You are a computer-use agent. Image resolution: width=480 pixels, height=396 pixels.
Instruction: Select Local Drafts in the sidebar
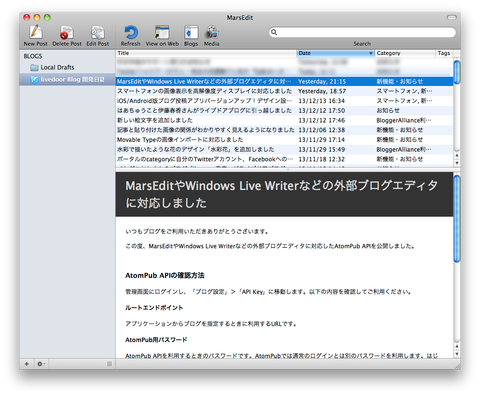[67, 67]
